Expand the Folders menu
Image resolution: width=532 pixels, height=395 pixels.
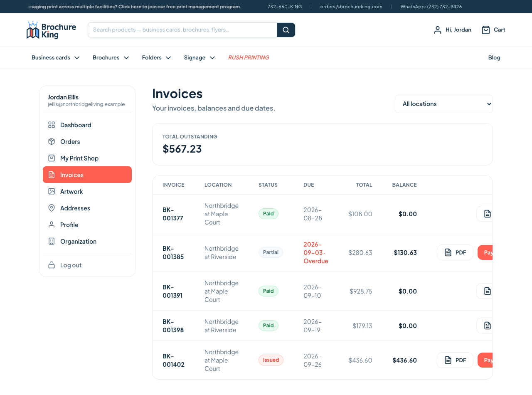pyautogui.click(x=157, y=57)
